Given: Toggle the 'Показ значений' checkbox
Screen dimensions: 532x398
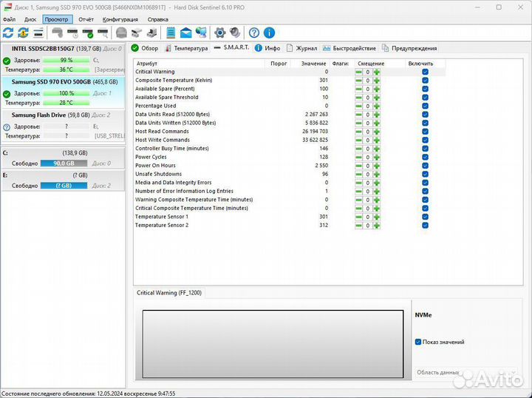Looking at the screenshot, I should [418, 342].
